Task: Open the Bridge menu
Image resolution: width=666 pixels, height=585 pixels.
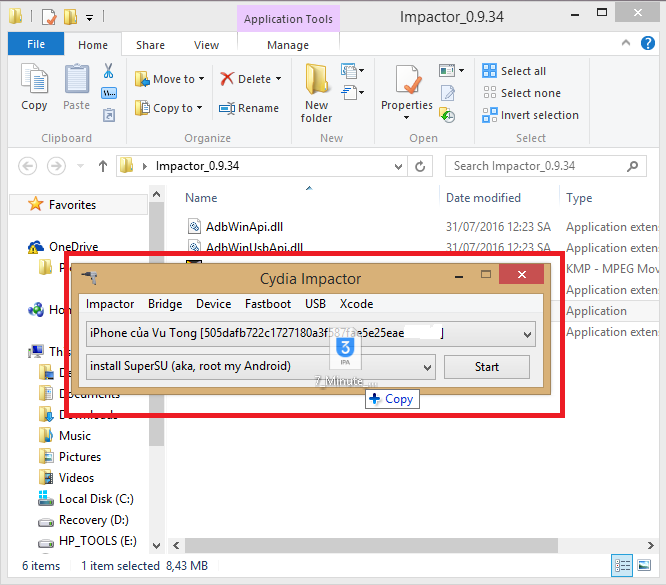Action: 165,304
